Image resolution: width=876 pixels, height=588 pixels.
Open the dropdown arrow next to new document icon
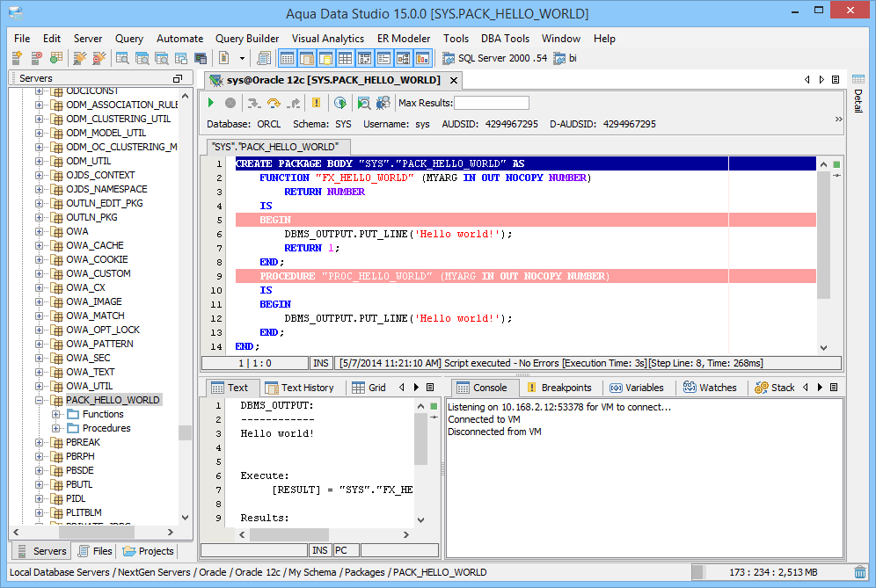coord(242,58)
